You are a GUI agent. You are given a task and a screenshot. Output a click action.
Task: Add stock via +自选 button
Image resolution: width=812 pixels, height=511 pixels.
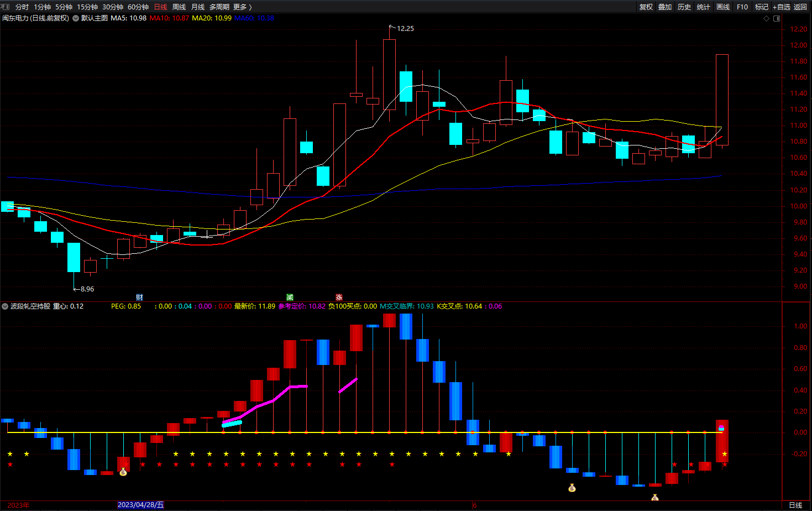pyautogui.click(x=782, y=7)
